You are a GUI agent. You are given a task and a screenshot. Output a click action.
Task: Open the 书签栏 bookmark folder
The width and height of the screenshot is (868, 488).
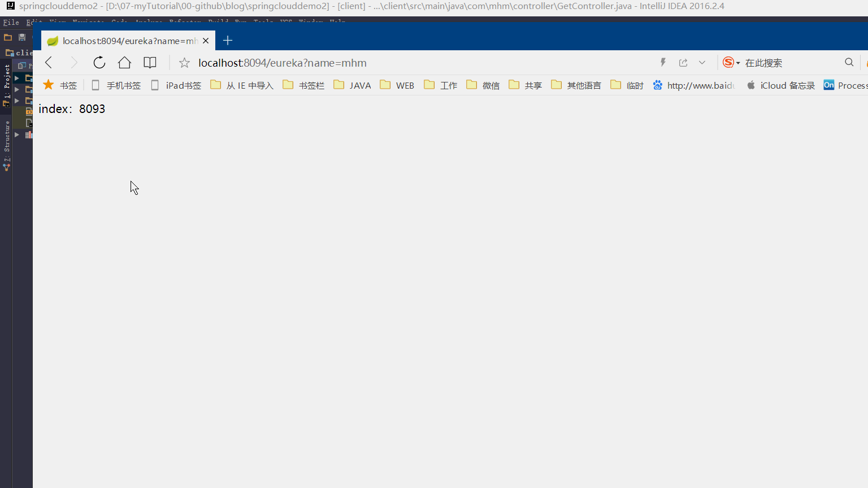(304, 85)
